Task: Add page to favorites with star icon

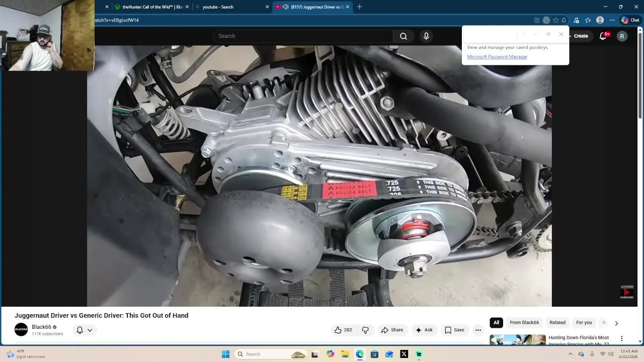Action: (x=555, y=20)
